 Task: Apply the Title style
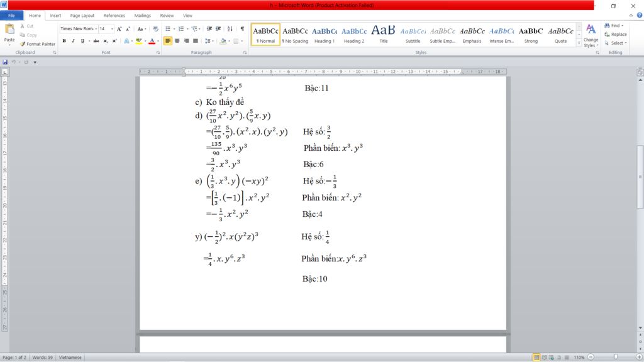tap(384, 35)
